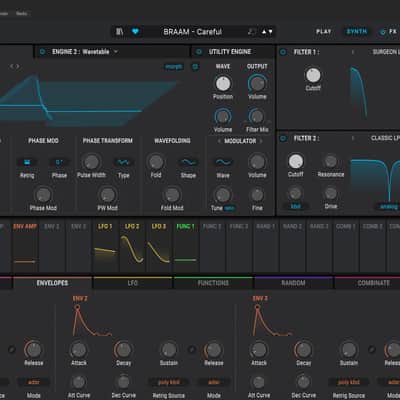This screenshot has height=400, width=400.
Task: Open the RANDOM tab
Action: point(293,283)
